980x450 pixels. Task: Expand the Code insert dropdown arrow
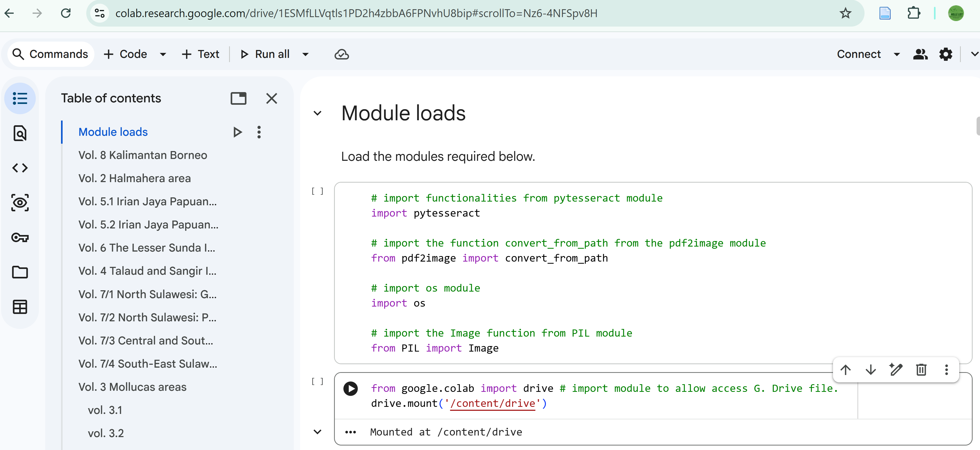pyautogui.click(x=163, y=54)
